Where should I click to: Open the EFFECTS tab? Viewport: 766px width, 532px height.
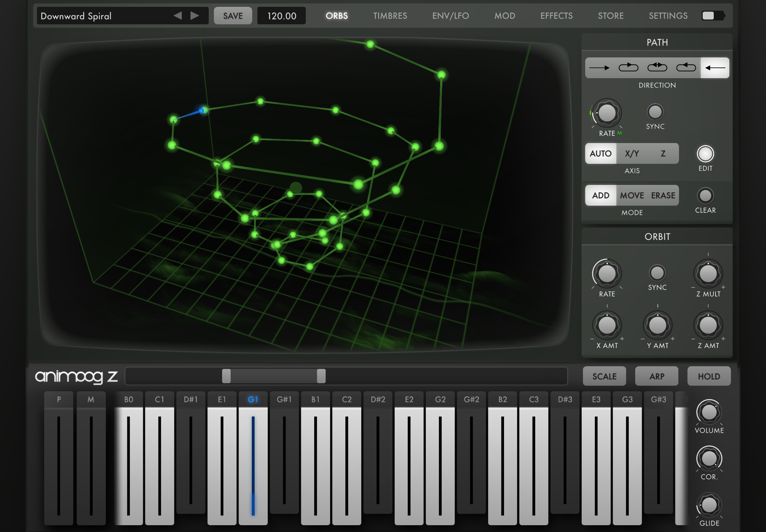[556, 16]
